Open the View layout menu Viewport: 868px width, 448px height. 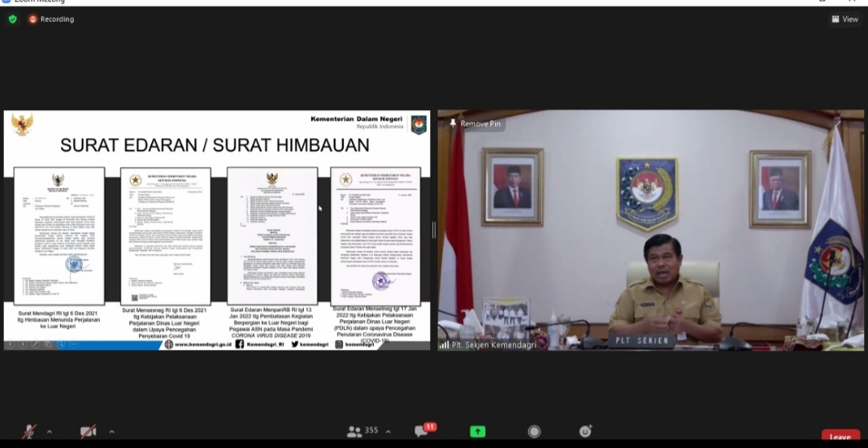tap(845, 19)
